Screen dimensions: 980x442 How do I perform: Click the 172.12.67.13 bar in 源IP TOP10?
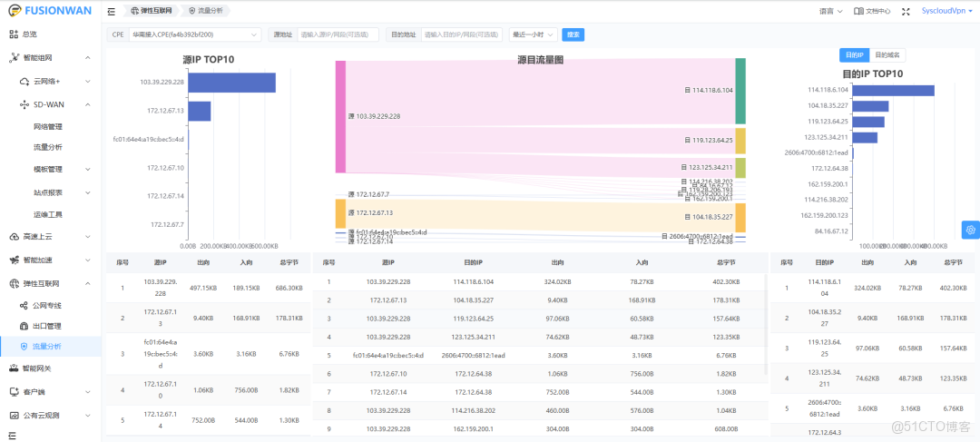click(200, 112)
